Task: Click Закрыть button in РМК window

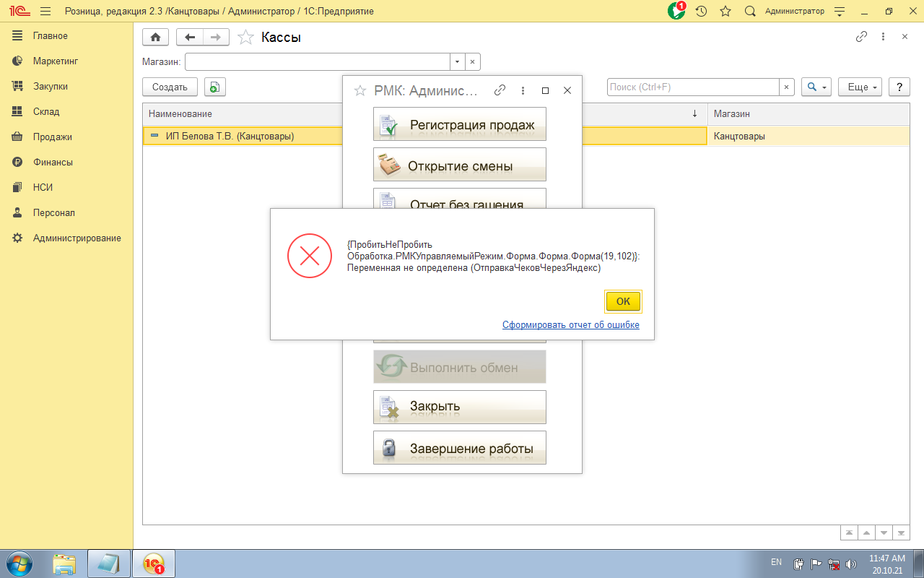Action: point(460,407)
